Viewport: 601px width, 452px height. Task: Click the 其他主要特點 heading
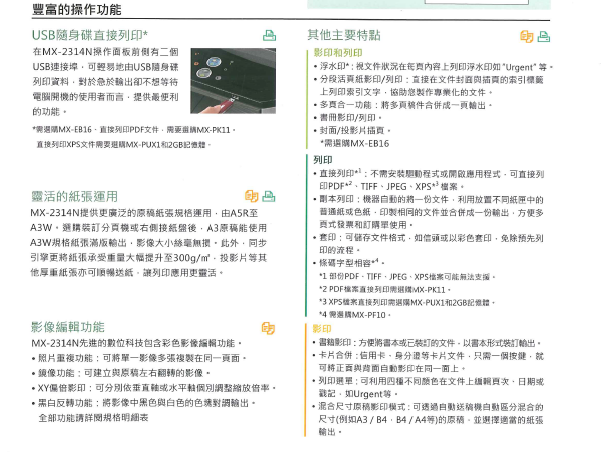point(344,35)
